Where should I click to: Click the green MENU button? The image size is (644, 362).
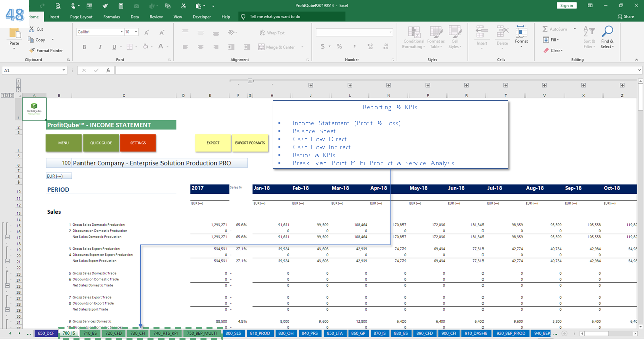pyautogui.click(x=63, y=143)
